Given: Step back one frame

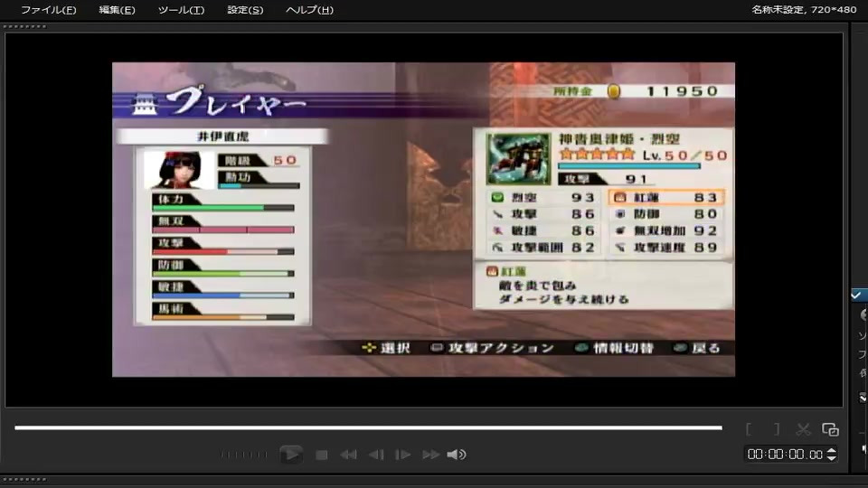Looking at the screenshot, I should [376, 455].
